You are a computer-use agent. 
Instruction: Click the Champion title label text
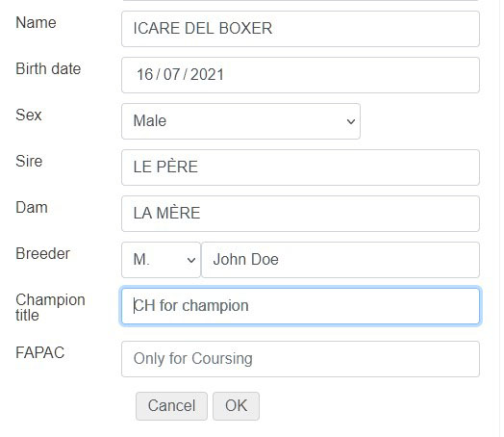coord(50,307)
